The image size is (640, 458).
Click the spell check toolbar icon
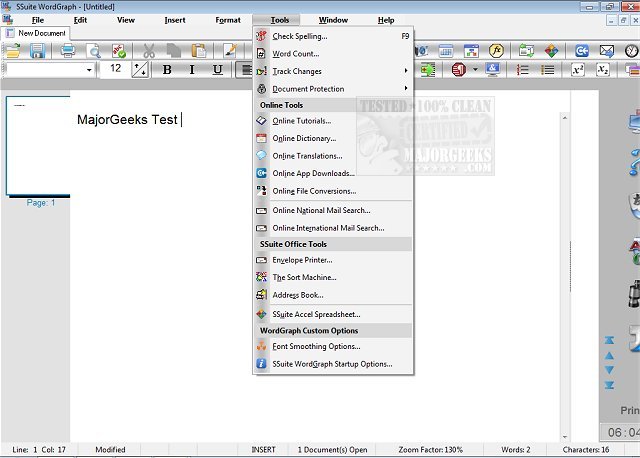[119, 51]
